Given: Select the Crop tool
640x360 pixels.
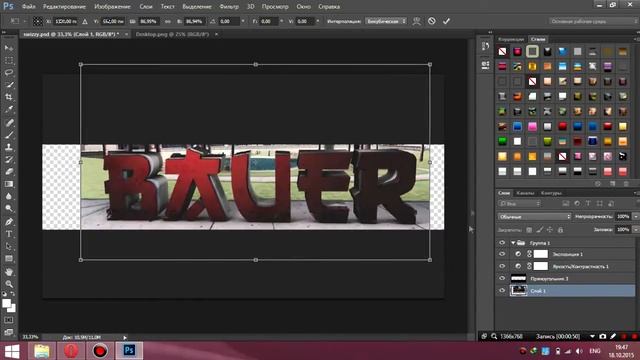Looking at the screenshot, I should [x=9, y=97].
